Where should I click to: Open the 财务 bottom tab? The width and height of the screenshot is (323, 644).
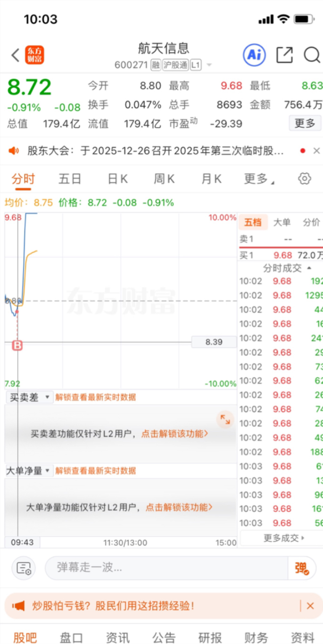[256, 637]
